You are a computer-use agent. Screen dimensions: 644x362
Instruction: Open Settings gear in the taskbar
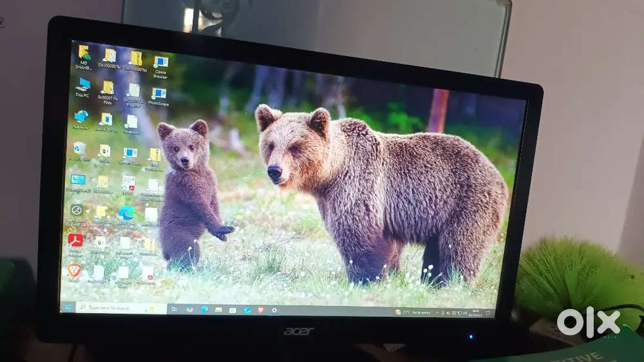pos(274,310)
